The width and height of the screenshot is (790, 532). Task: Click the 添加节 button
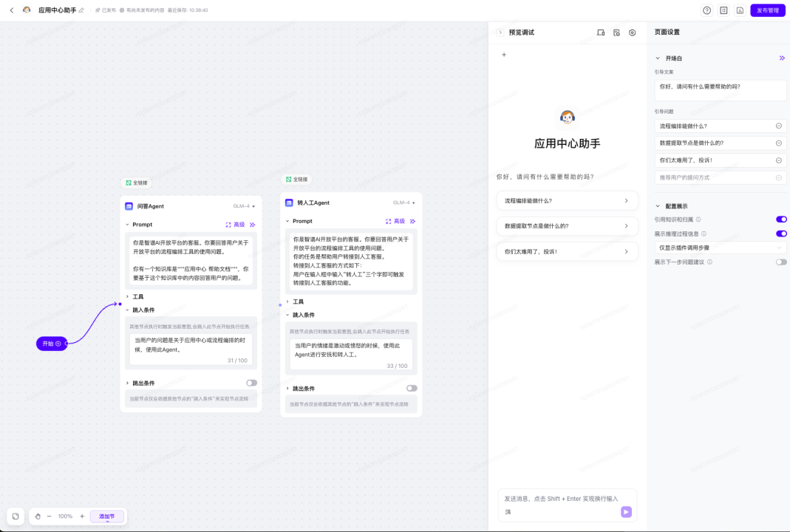(x=107, y=516)
